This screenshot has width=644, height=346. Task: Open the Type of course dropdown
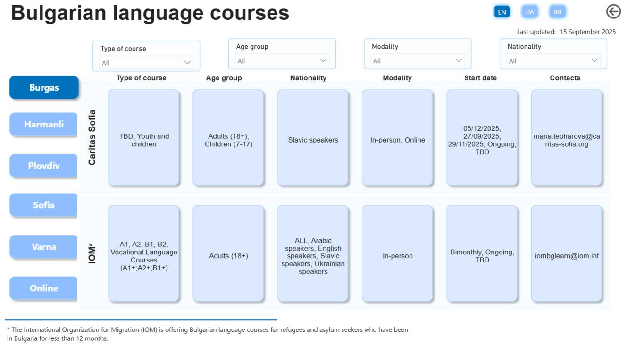(146, 63)
